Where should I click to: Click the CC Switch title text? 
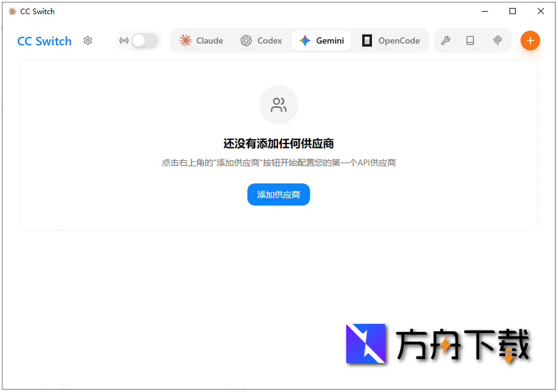[x=44, y=41]
